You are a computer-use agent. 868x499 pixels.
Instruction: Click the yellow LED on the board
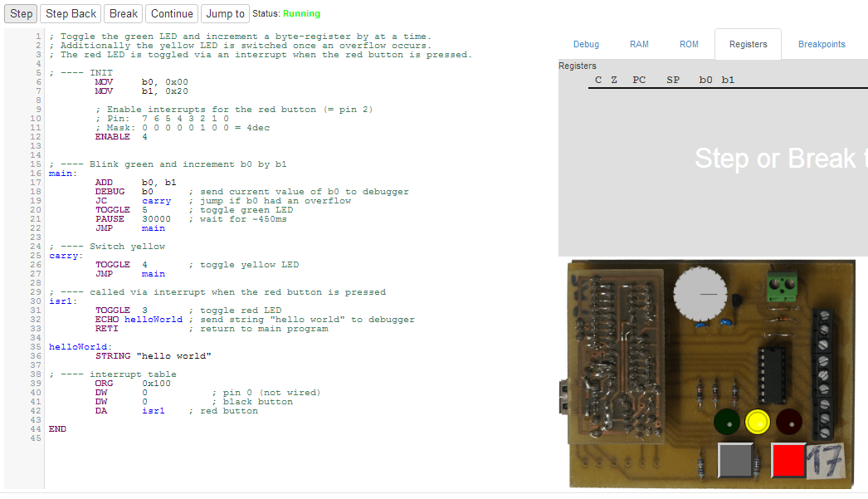[758, 422]
